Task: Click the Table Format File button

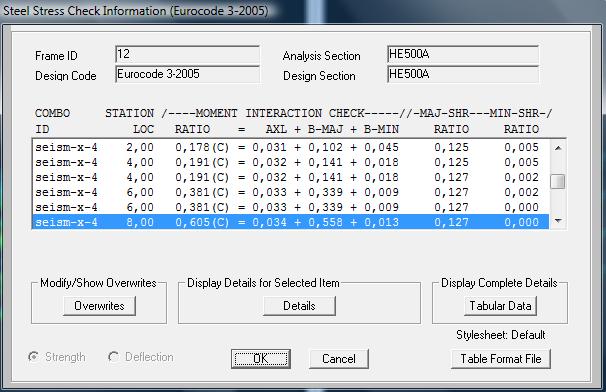Action: [x=500, y=359]
